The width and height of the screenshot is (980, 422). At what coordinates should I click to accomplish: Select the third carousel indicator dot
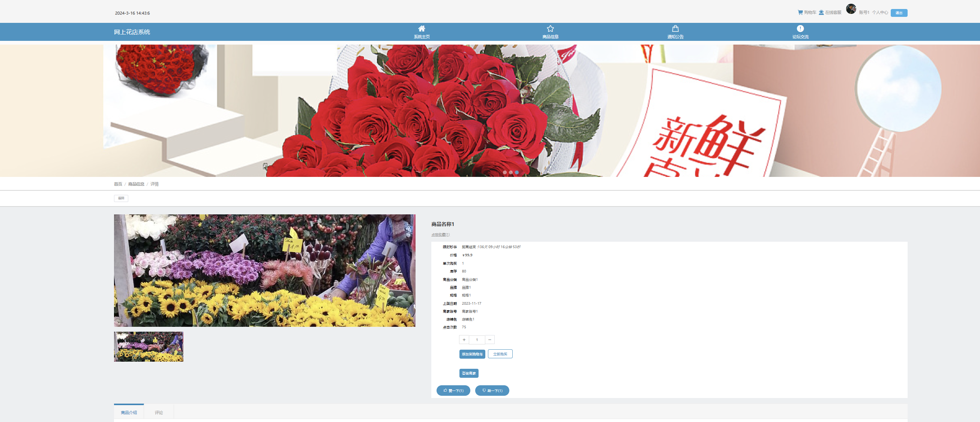point(517,172)
